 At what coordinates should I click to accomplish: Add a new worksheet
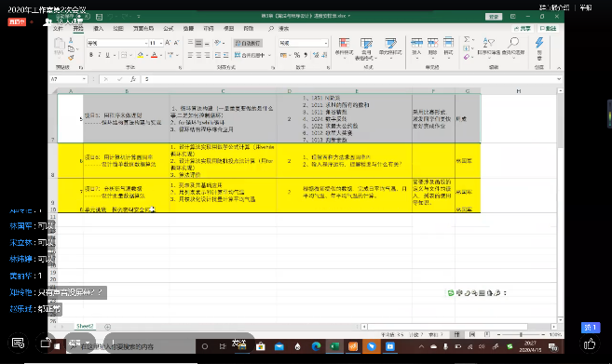pos(108,327)
